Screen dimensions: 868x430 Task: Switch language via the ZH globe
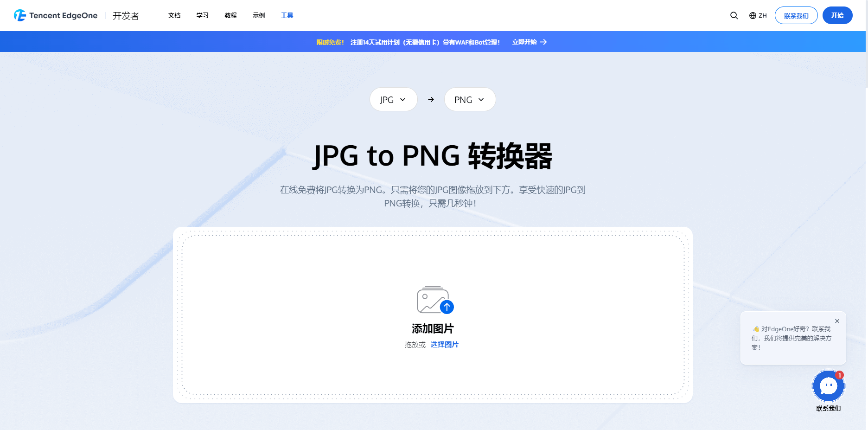click(x=758, y=15)
